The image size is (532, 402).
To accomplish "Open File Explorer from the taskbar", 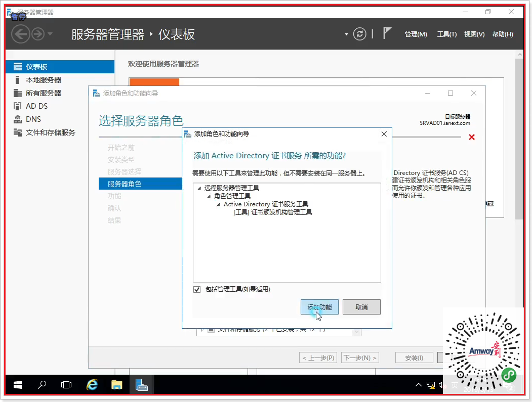I will (116, 385).
